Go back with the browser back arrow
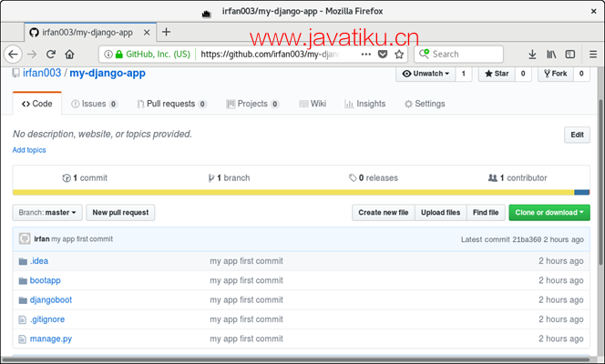605x364 pixels. [x=13, y=55]
